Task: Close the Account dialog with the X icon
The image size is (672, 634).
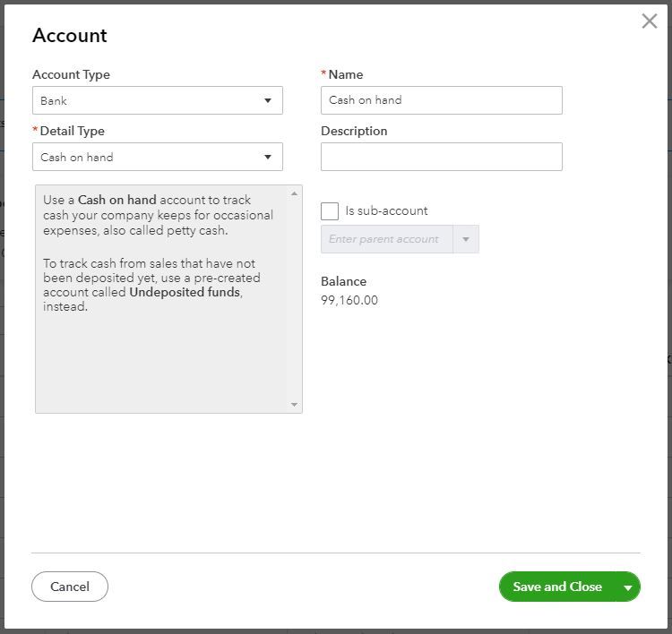Action: coord(650,21)
